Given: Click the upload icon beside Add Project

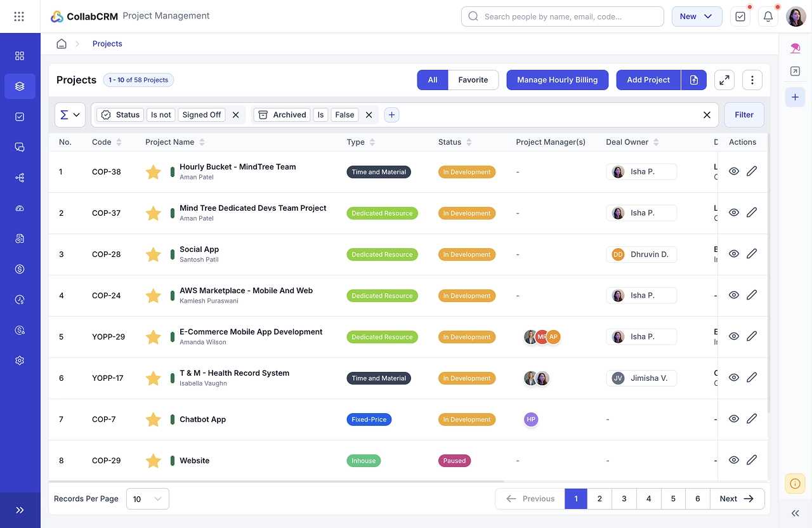Looking at the screenshot, I should click(694, 80).
